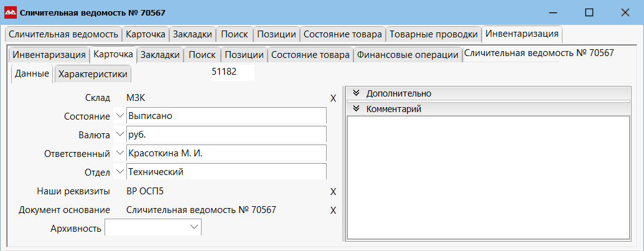Click the Ответственный field with Красоткина М. И.

pyautogui.click(x=225, y=153)
